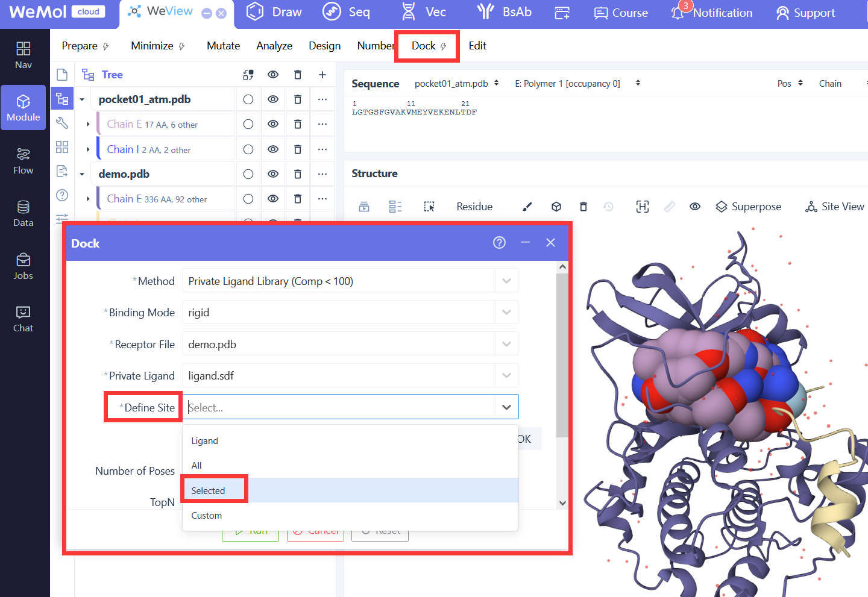Viewport: 868px width, 597px height.
Task: Switch to the Draw tab
Action: (274, 12)
